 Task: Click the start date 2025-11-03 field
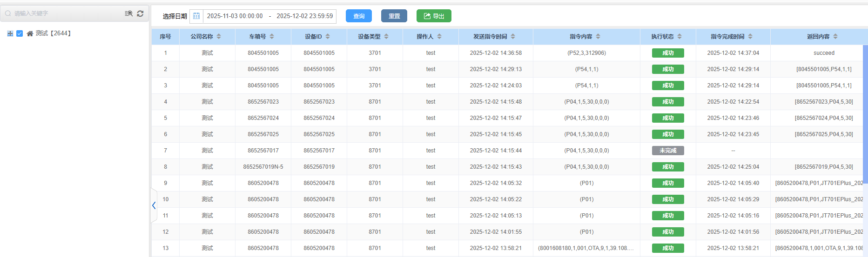[x=235, y=16]
